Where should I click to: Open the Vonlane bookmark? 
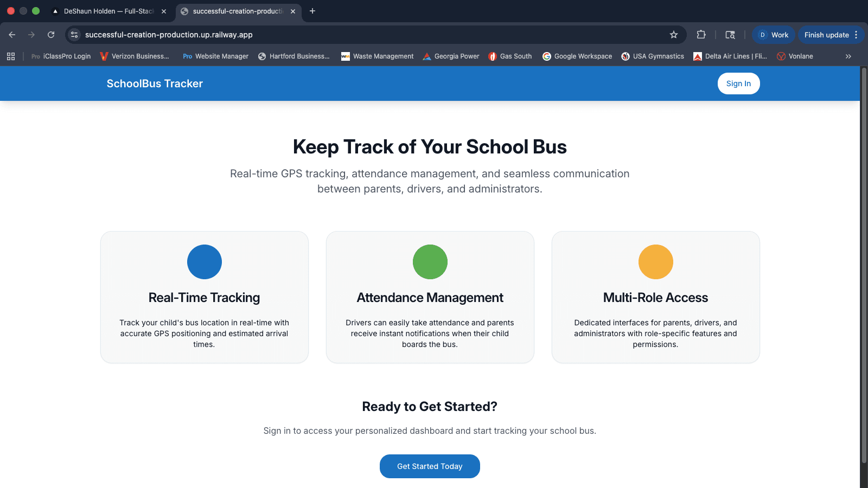coord(795,56)
